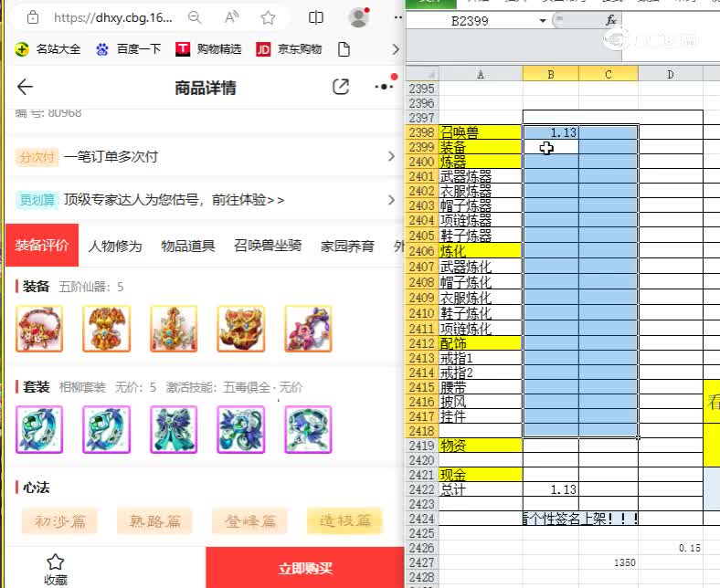720x588 pixels.
Task: Select Excel column C header
Action: [609, 74]
